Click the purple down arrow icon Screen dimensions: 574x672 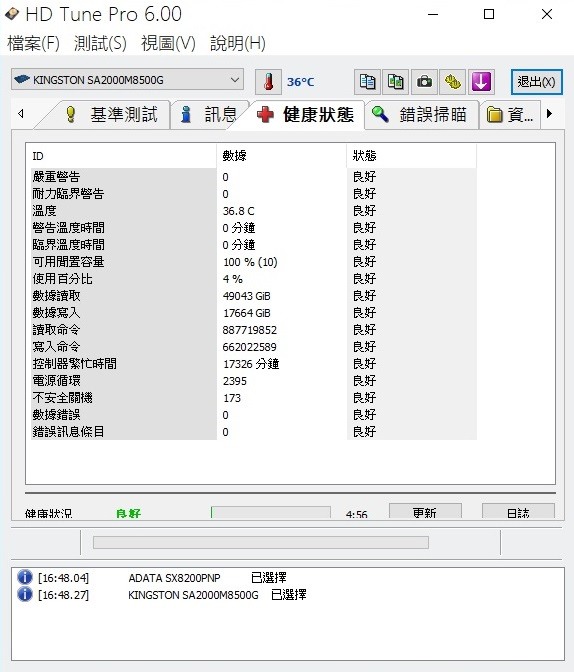[x=481, y=81]
